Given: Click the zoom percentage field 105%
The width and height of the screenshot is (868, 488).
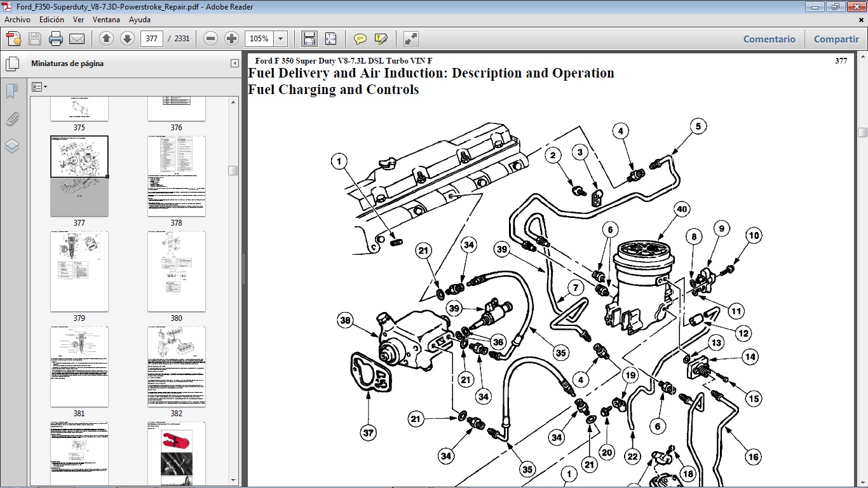Looking at the screenshot, I should [259, 39].
